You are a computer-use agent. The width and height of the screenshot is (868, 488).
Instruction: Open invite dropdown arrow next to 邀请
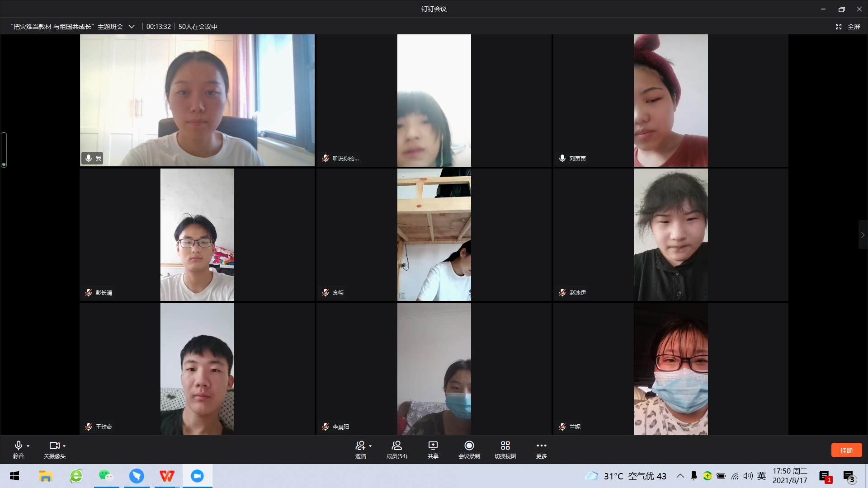pyautogui.click(x=370, y=446)
